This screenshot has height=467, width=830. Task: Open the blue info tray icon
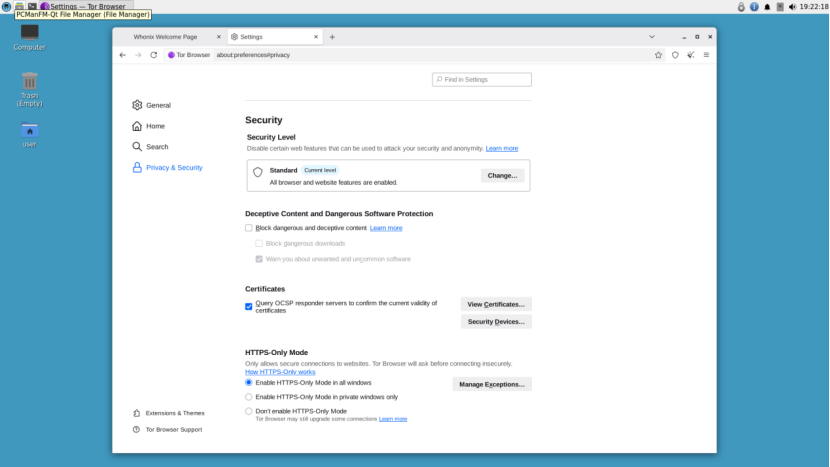point(754,7)
